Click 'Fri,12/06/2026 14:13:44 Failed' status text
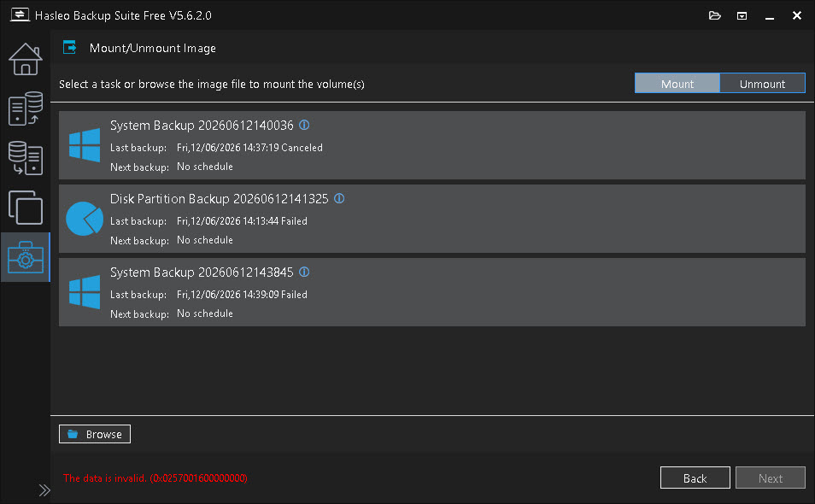This screenshot has width=815, height=504. tap(242, 221)
